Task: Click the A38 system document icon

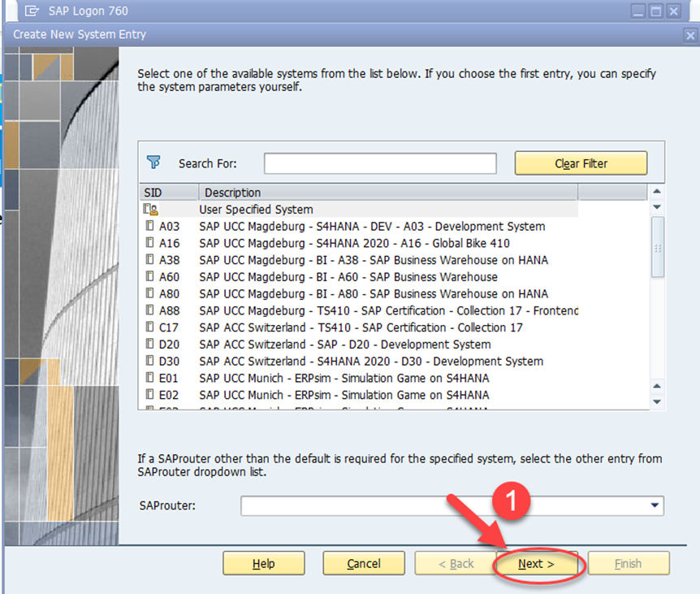Action: [150, 259]
